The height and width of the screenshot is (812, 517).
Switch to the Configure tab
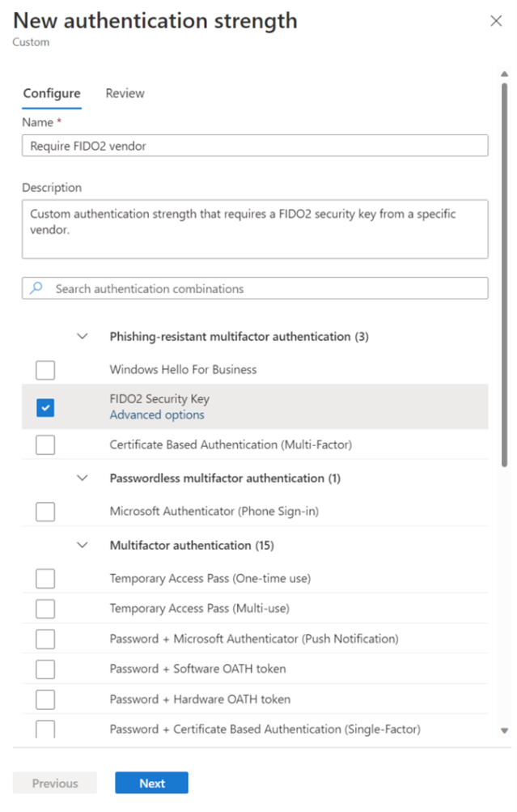pyautogui.click(x=52, y=93)
